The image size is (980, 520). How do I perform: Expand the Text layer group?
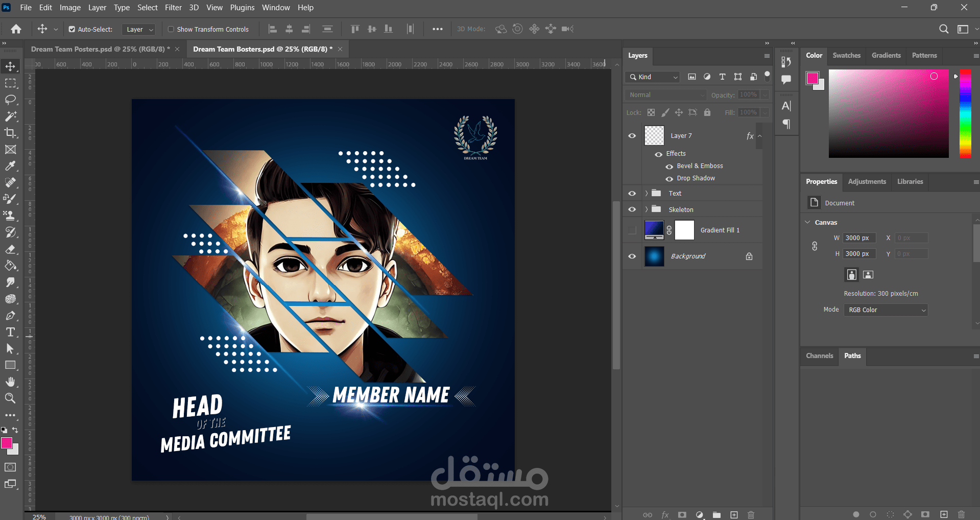click(647, 194)
